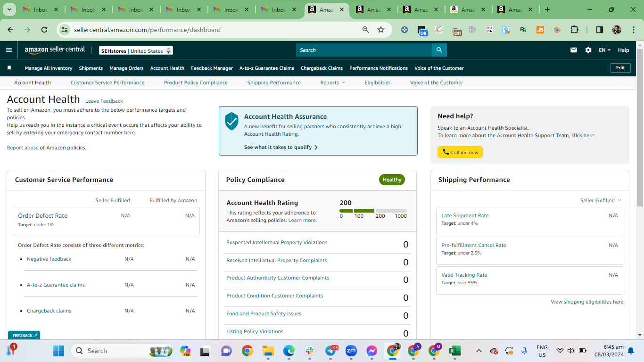Open Zoom from the taskbar
Viewport: 644px width, 362px height.
click(x=351, y=351)
